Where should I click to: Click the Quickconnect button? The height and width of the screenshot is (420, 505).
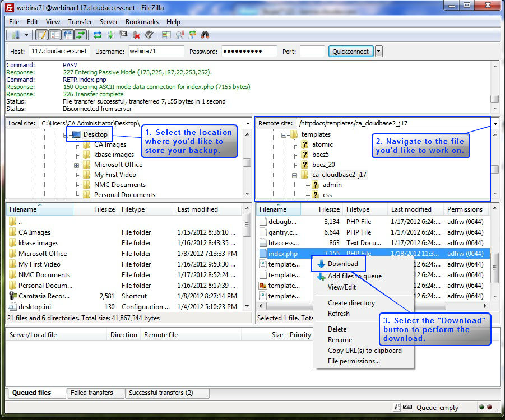tap(350, 51)
